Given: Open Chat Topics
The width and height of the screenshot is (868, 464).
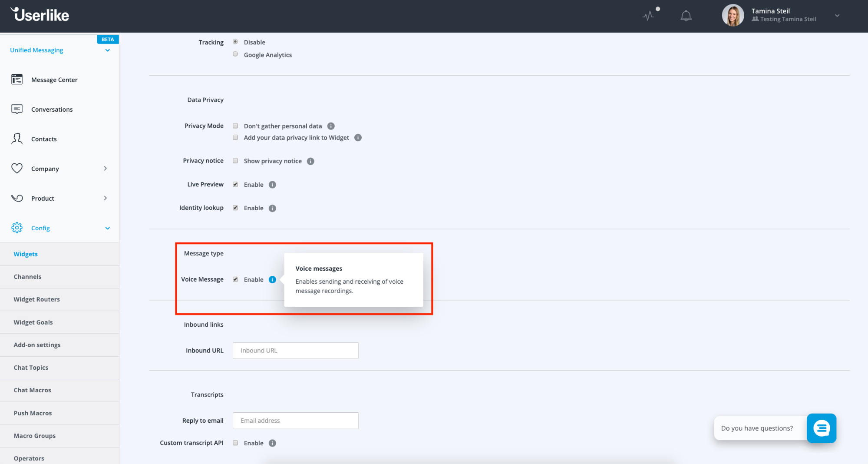Looking at the screenshot, I should [x=59, y=368].
